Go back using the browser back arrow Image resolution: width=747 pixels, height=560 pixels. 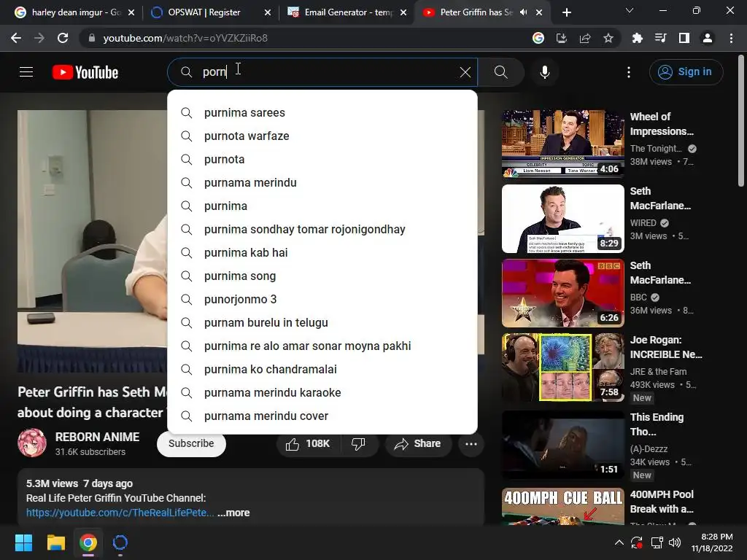click(x=16, y=38)
